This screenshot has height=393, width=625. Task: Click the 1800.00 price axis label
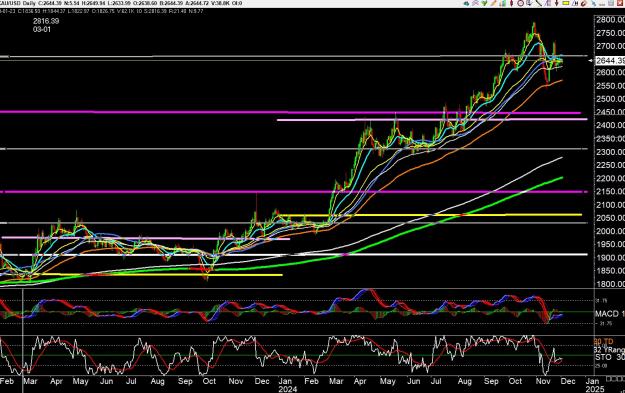click(x=610, y=284)
